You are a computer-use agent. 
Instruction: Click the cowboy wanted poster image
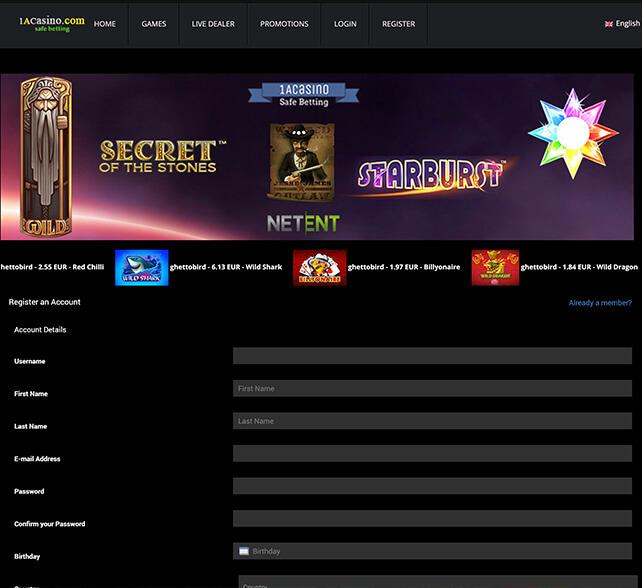301,162
